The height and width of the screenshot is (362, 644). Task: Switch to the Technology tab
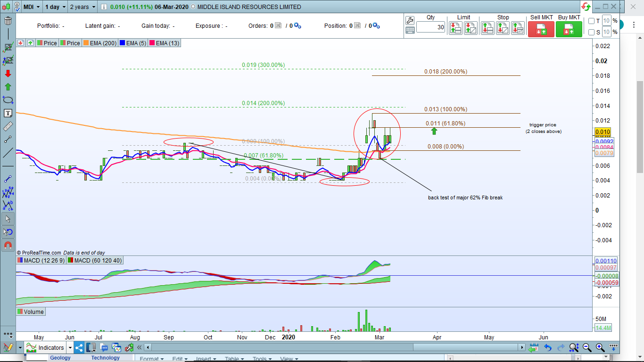[x=106, y=358]
